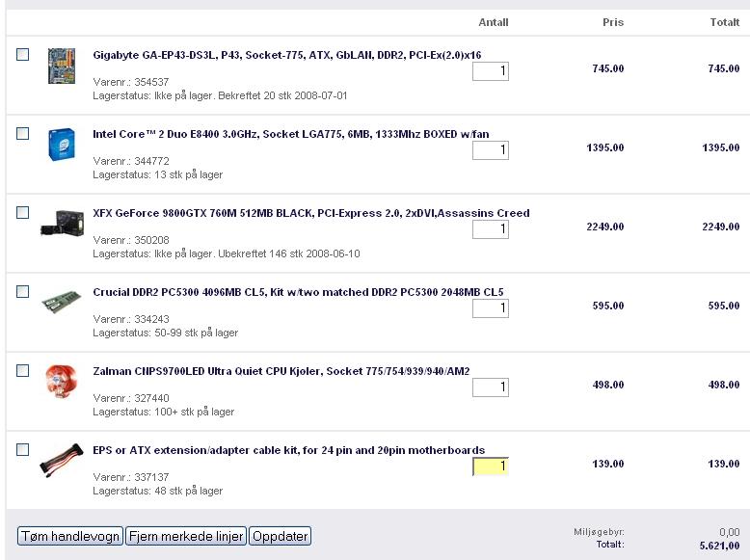Check the Intel Core 2 Duo E8400 checkbox
The image size is (750, 560).
pyautogui.click(x=22, y=133)
